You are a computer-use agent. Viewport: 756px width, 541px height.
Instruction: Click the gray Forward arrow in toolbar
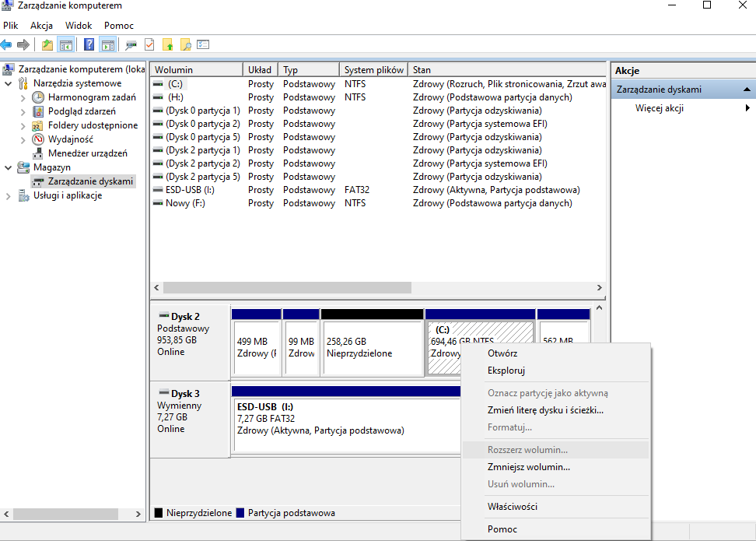coord(23,45)
